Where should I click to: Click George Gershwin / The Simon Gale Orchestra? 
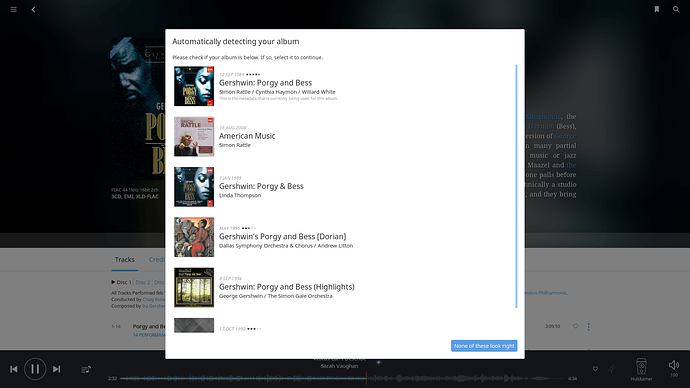coord(276,296)
